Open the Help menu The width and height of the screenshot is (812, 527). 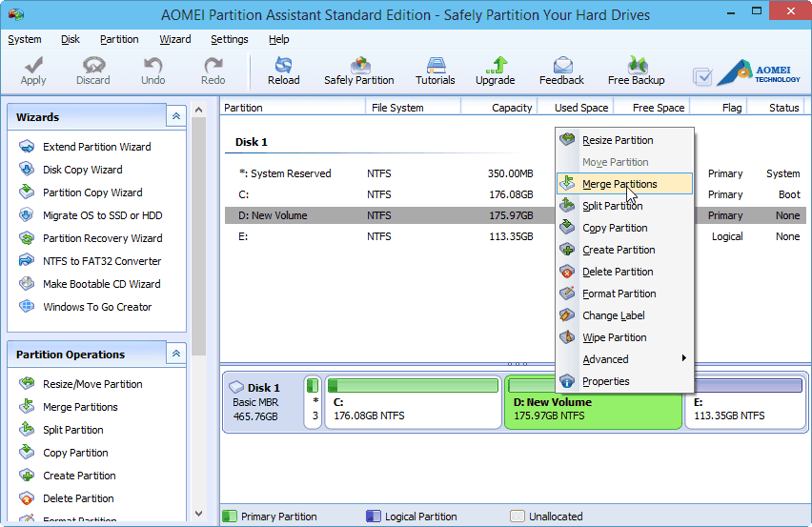tap(278, 39)
